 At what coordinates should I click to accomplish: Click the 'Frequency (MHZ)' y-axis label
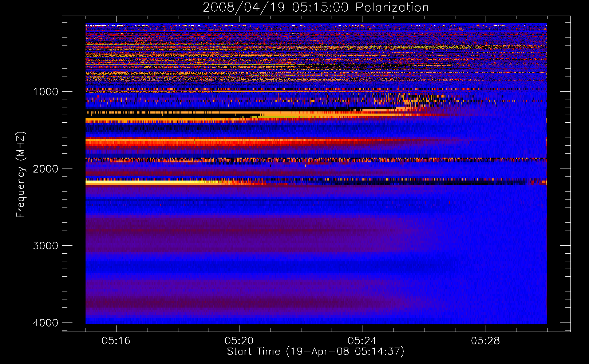(x=21, y=175)
